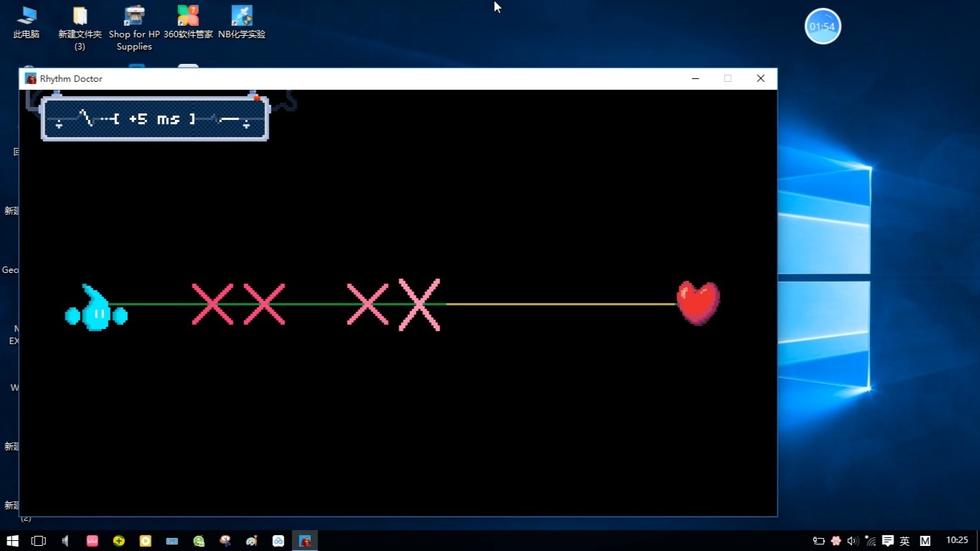Select the NB化学实验 desktop shortcut
This screenshot has height=551, width=980.
click(242, 22)
